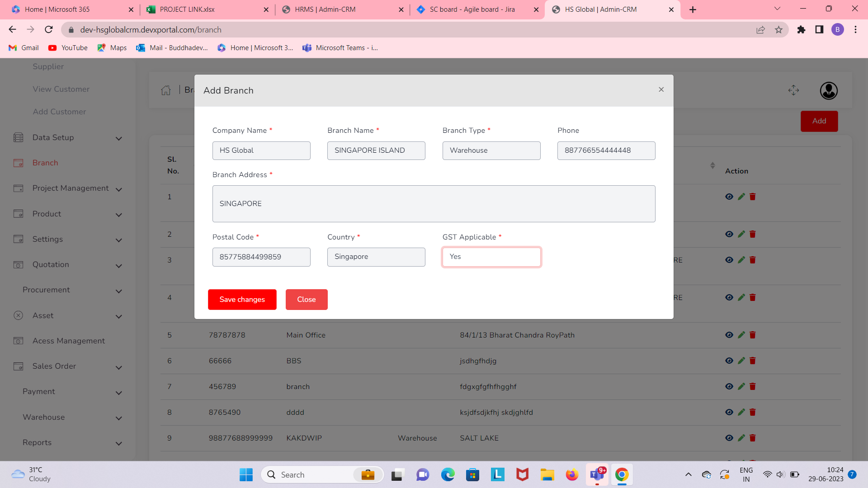Click the fullscreen move arrows icon
The height and width of the screenshot is (488, 868).
coord(793,90)
